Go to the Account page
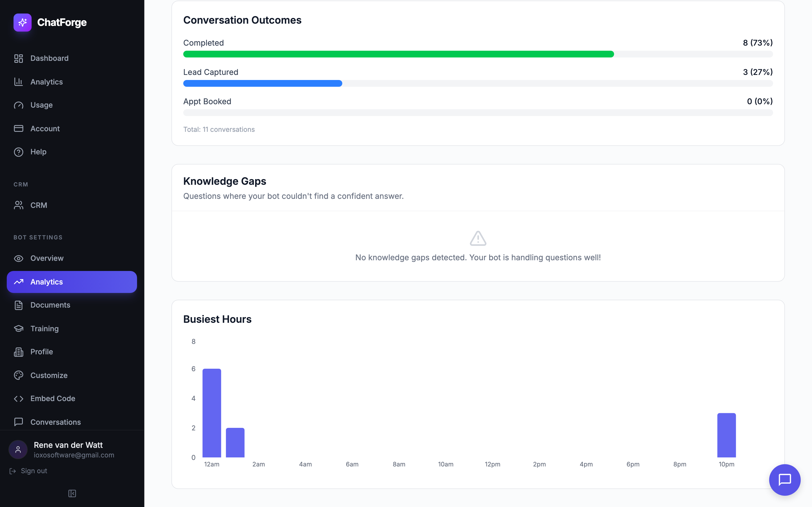 (45, 128)
